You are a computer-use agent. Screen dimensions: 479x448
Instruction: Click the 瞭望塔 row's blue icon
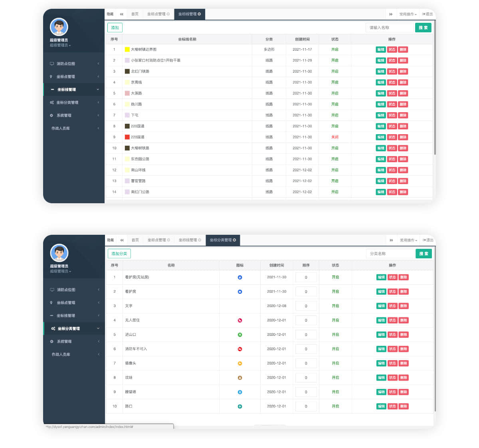pyautogui.click(x=240, y=392)
